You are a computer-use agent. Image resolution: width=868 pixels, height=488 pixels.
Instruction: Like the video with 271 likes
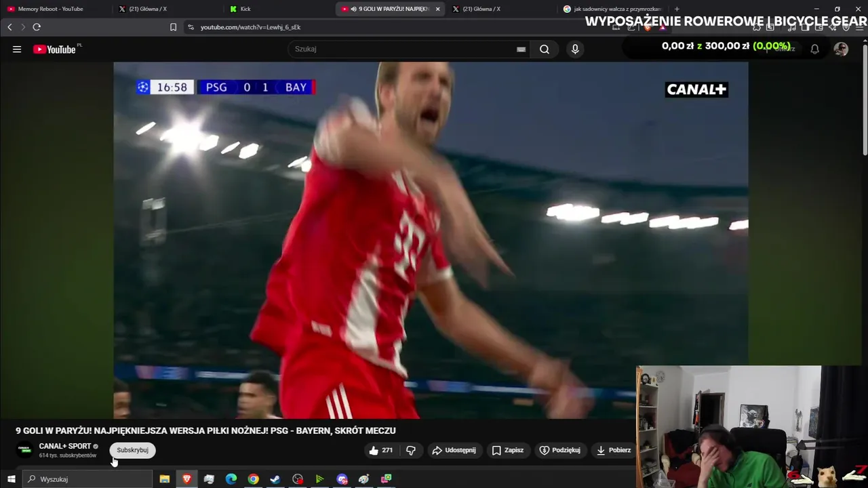(380, 450)
